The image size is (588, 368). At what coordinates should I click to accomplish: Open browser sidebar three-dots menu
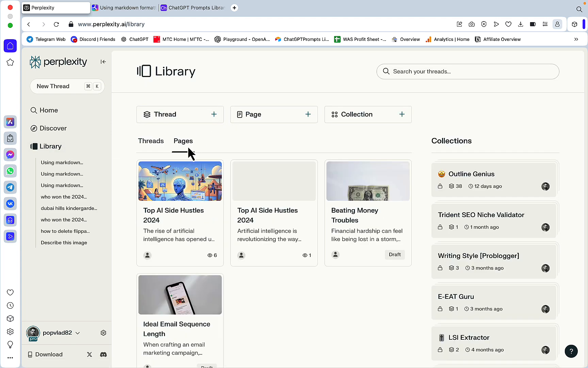click(10, 358)
